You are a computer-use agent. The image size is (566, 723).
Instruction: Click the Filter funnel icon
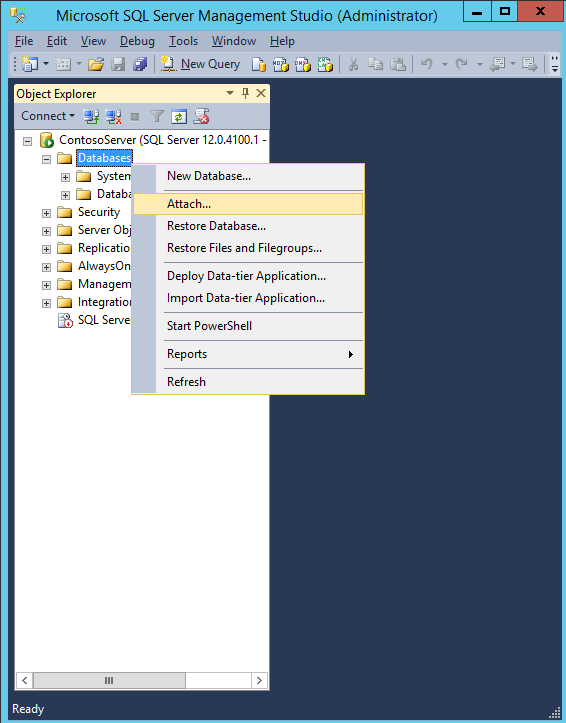[x=157, y=116]
